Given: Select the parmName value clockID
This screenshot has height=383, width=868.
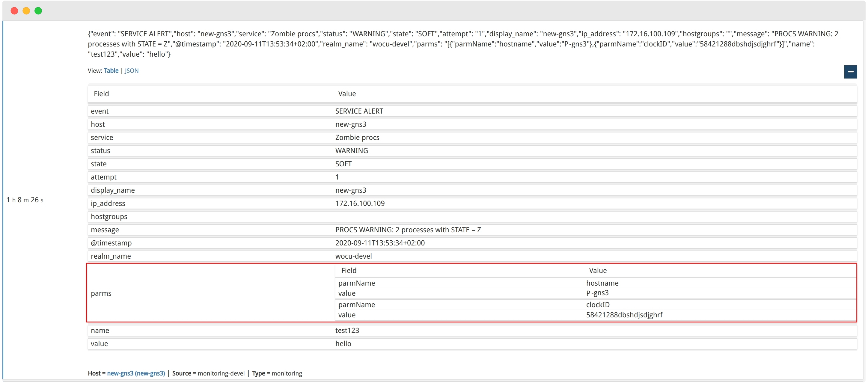Looking at the screenshot, I should (x=598, y=304).
